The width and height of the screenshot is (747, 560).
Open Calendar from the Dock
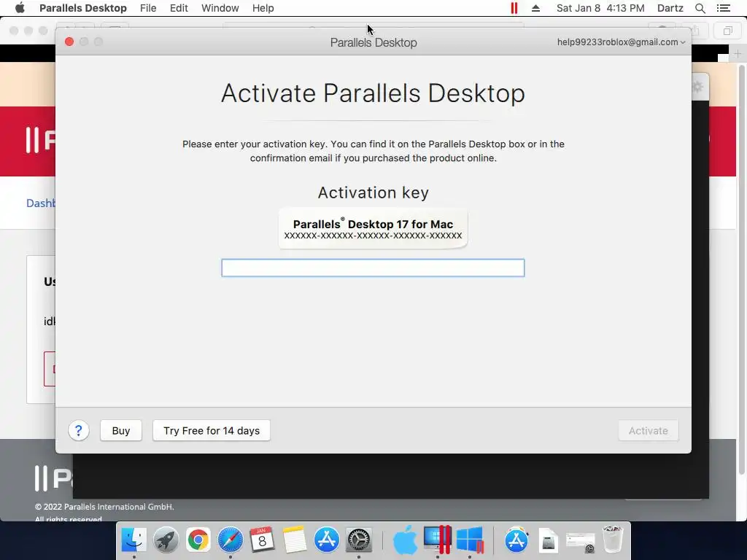(262, 540)
